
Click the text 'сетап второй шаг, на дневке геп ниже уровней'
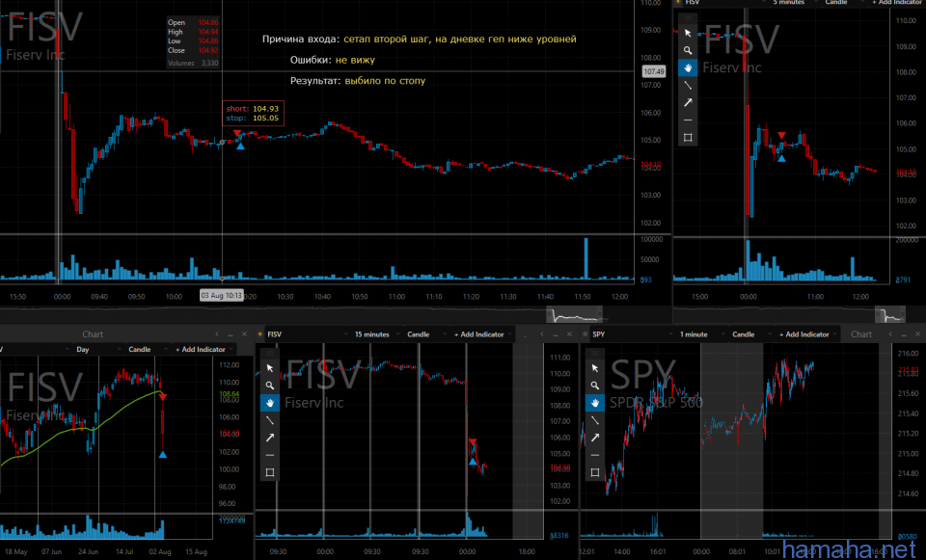point(460,39)
